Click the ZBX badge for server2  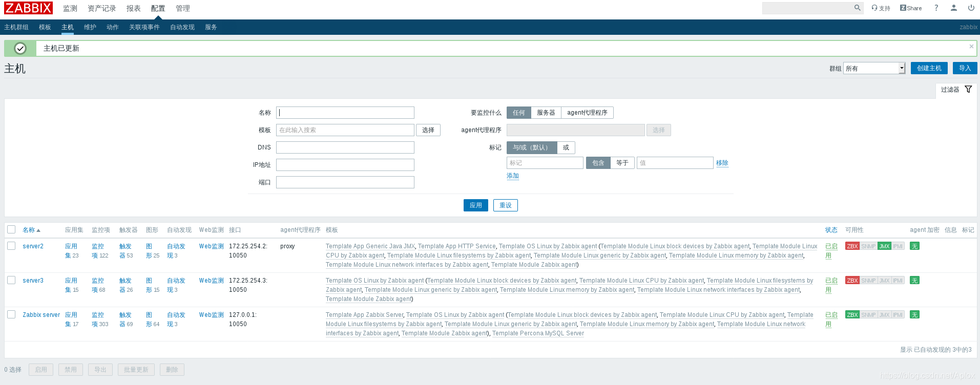pos(852,246)
